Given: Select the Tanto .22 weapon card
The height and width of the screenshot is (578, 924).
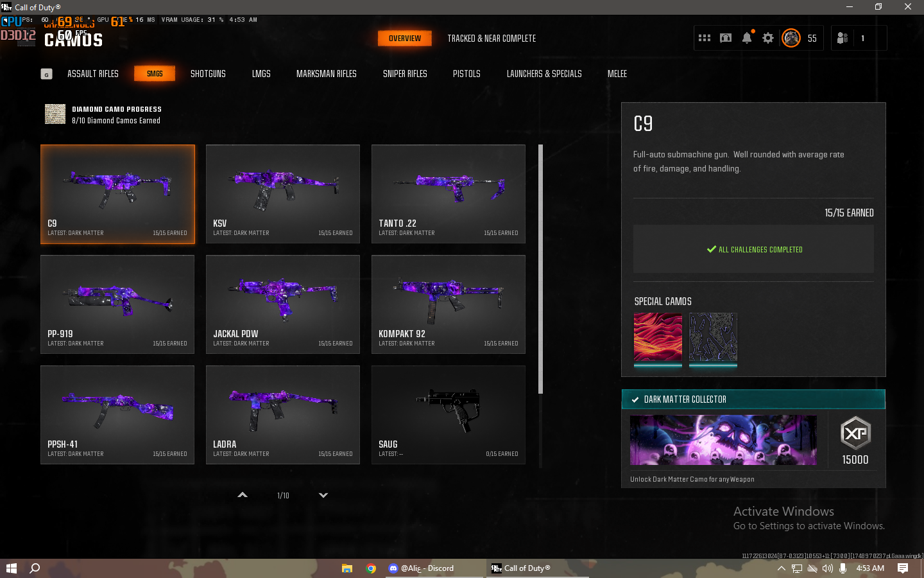Looking at the screenshot, I should tap(449, 194).
